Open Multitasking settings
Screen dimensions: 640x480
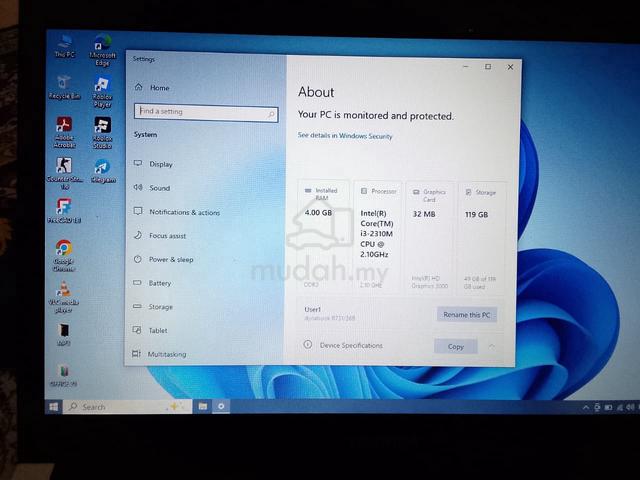click(x=159, y=354)
